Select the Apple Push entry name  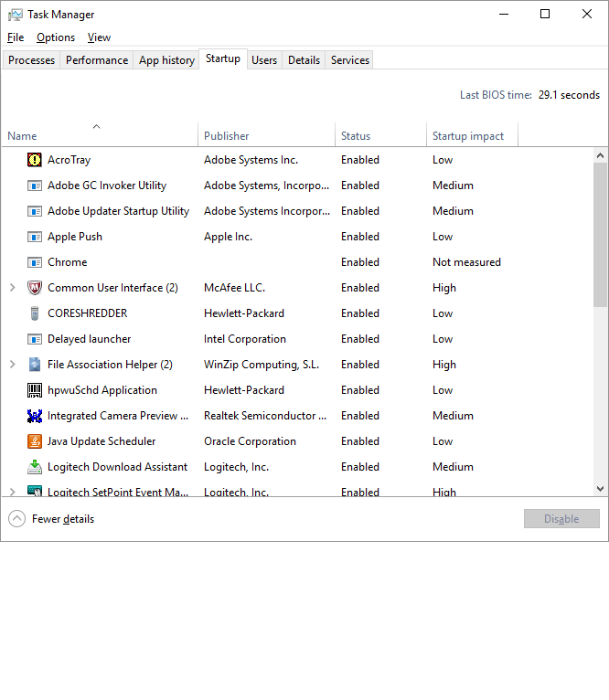75,237
